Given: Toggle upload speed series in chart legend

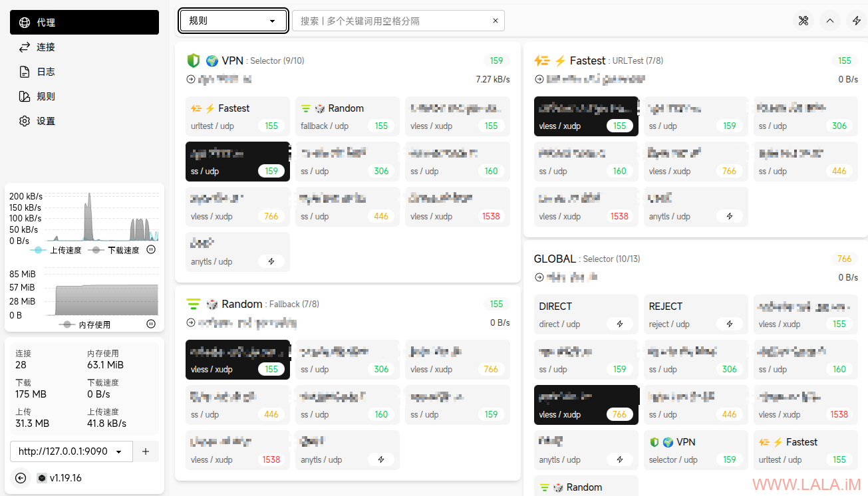Looking at the screenshot, I should pyautogui.click(x=59, y=251).
